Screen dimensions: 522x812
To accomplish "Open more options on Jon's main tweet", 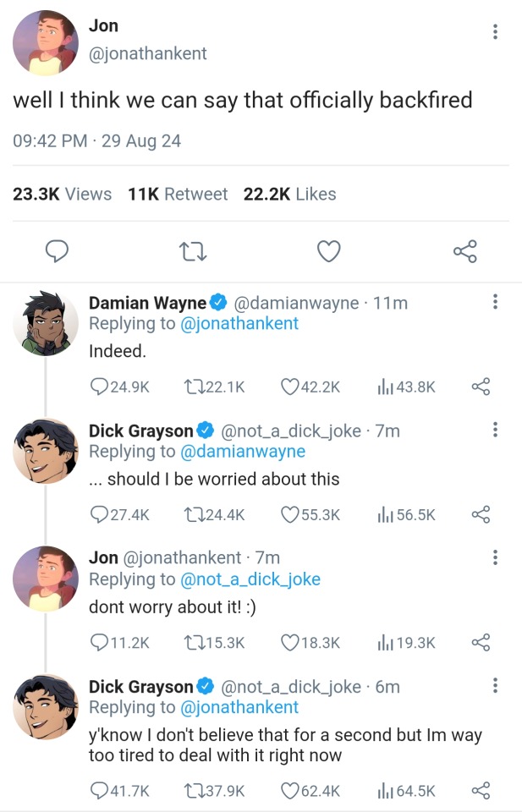I will 495,31.
